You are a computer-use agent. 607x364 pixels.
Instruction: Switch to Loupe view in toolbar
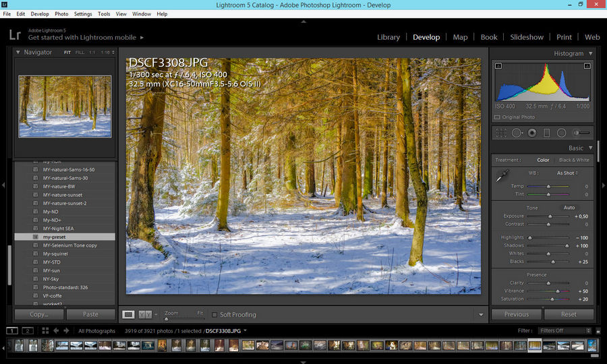[128, 314]
